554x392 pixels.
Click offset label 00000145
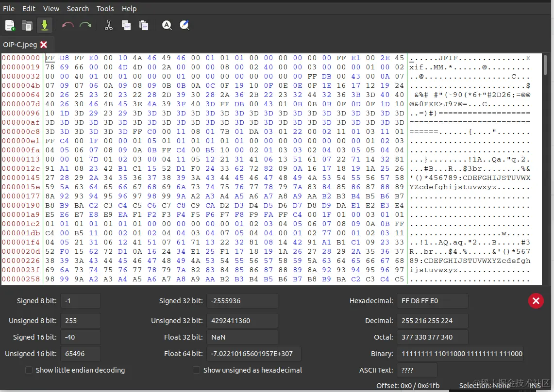point(21,178)
